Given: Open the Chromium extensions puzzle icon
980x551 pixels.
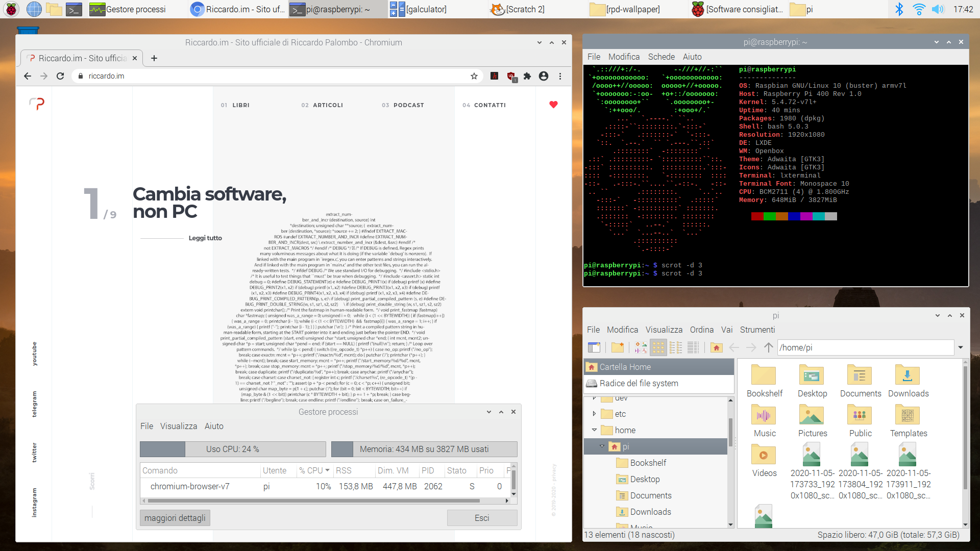Looking at the screenshot, I should click(527, 76).
